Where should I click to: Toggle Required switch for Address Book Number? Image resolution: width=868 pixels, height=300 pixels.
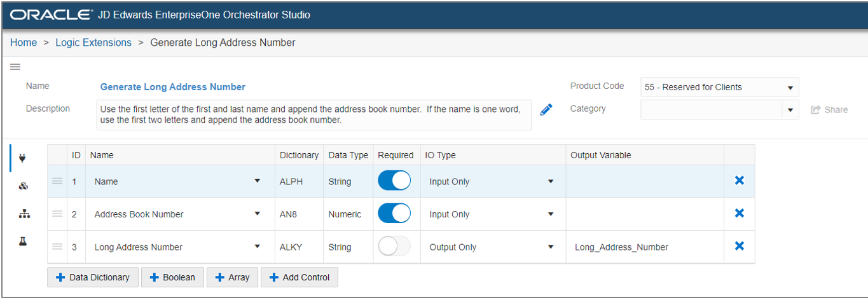[394, 214]
